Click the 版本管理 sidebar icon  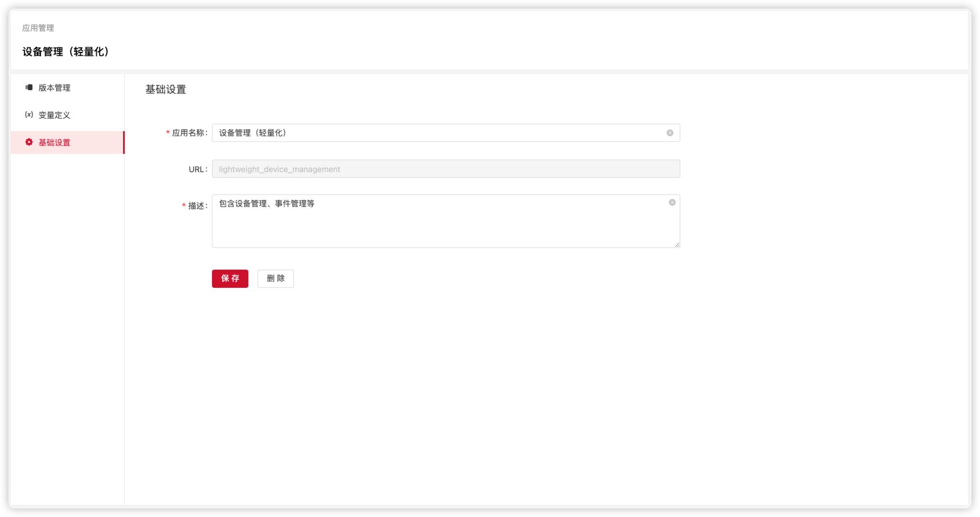pos(29,87)
